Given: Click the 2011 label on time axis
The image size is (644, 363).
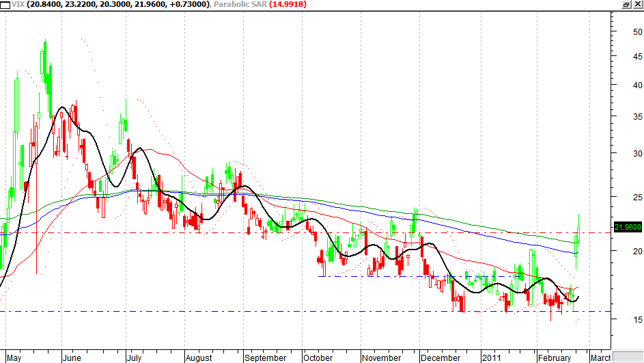Looking at the screenshot, I should [491, 358].
